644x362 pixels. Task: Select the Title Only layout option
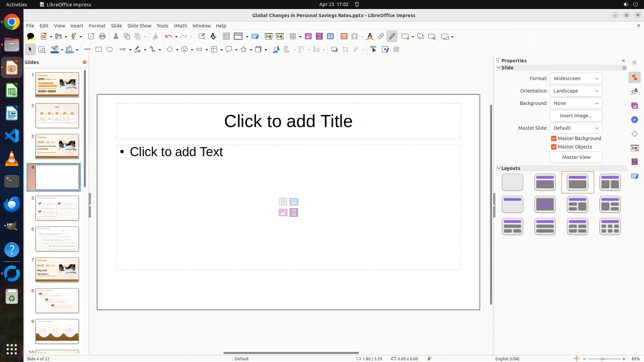(x=512, y=204)
